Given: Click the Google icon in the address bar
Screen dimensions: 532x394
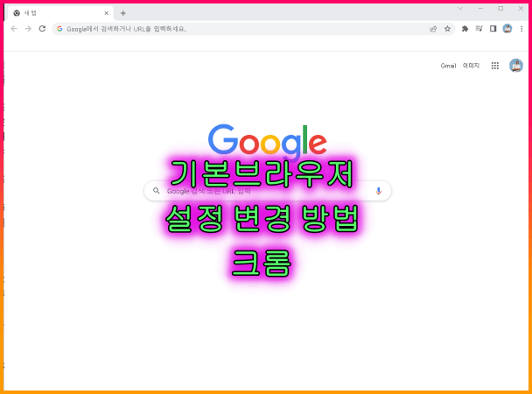Looking at the screenshot, I should pos(59,29).
